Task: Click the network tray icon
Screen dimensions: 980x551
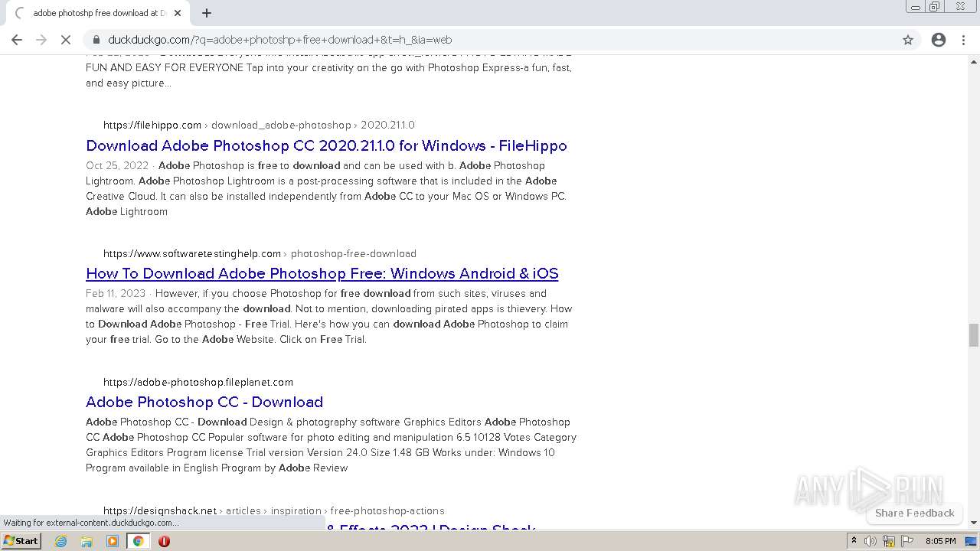Action: click(x=889, y=541)
